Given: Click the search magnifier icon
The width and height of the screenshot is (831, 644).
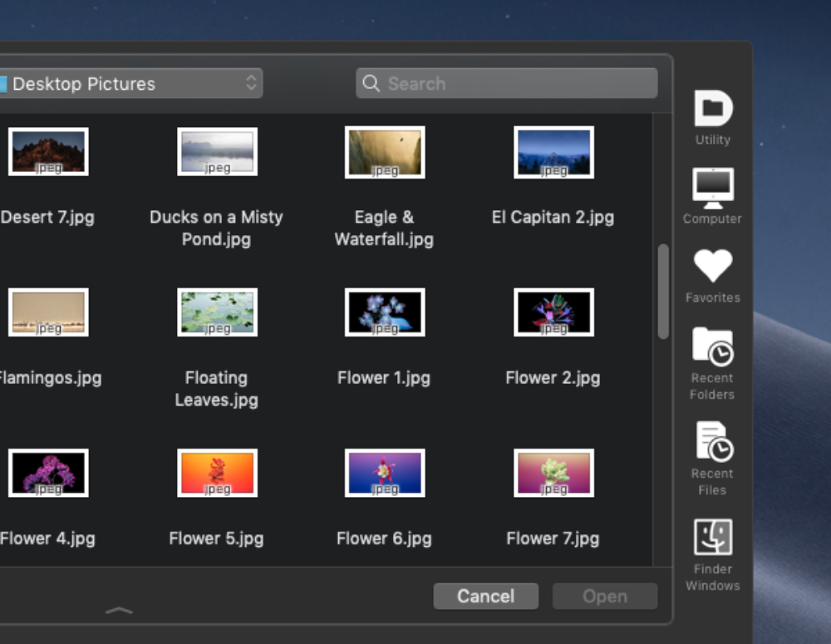Looking at the screenshot, I should click(371, 84).
